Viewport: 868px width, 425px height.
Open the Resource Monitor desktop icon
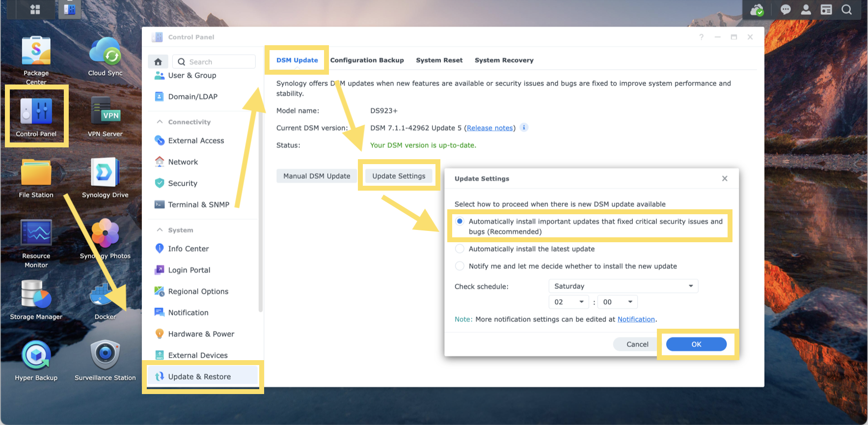coord(36,233)
